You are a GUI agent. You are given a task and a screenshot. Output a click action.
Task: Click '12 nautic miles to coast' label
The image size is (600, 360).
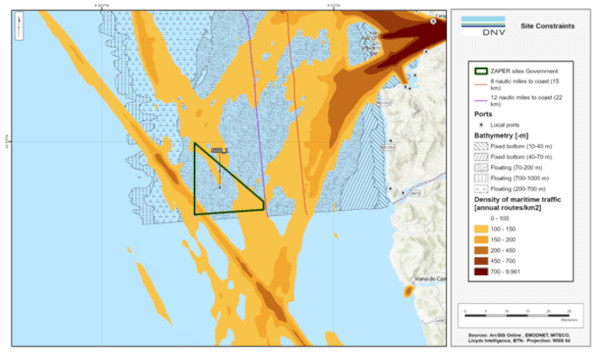526,101
